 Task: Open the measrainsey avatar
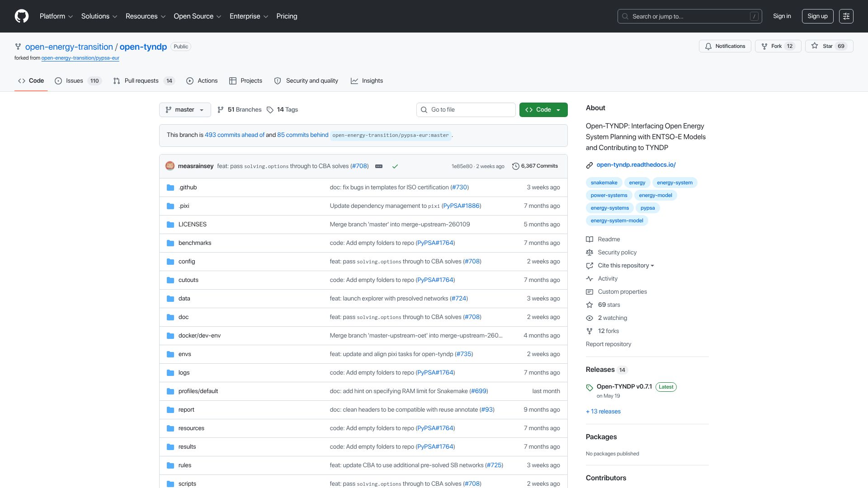(170, 166)
